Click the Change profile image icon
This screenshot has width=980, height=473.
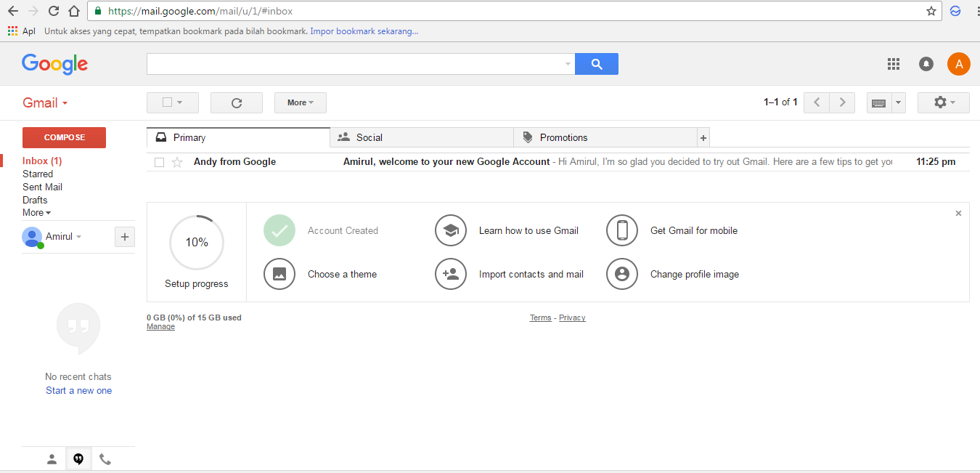point(622,274)
